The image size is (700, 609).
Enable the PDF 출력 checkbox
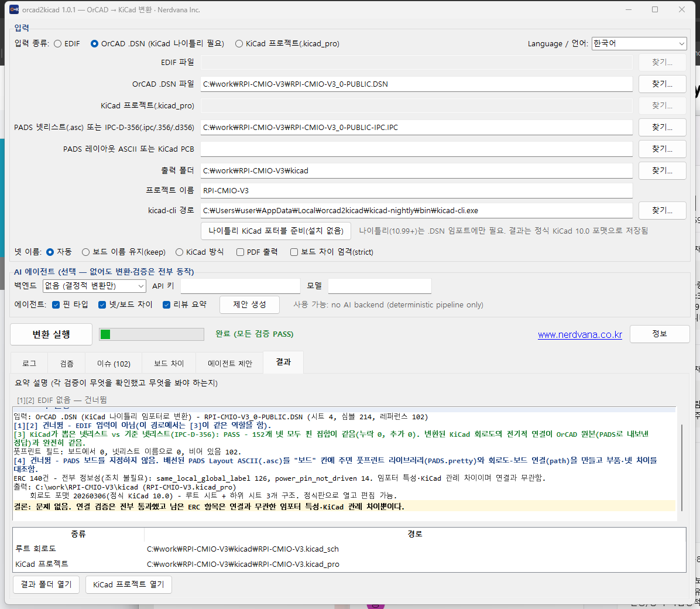tap(240, 252)
